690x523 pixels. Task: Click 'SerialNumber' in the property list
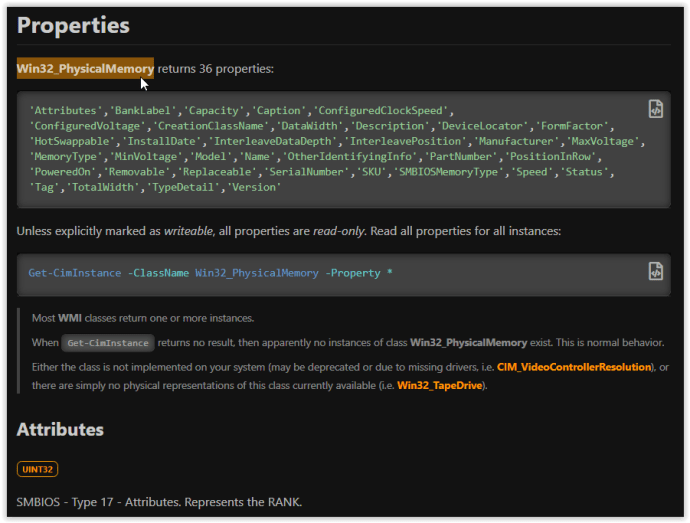point(306,172)
